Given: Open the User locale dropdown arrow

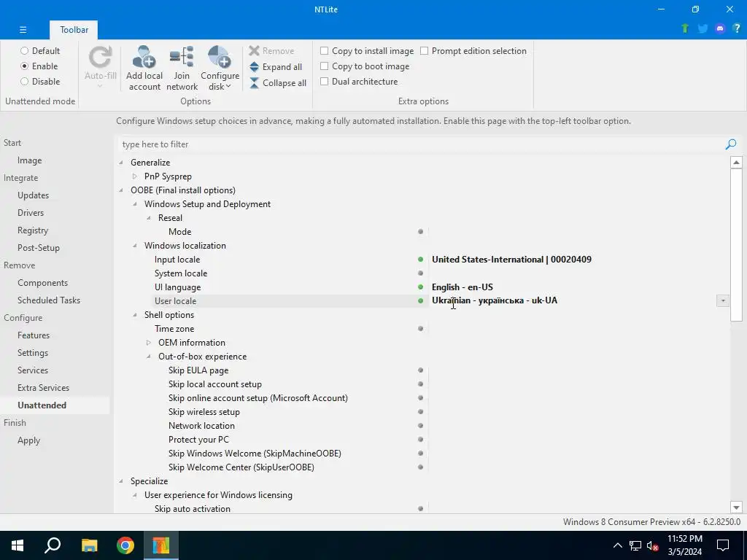Looking at the screenshot, I should point(723,300).
